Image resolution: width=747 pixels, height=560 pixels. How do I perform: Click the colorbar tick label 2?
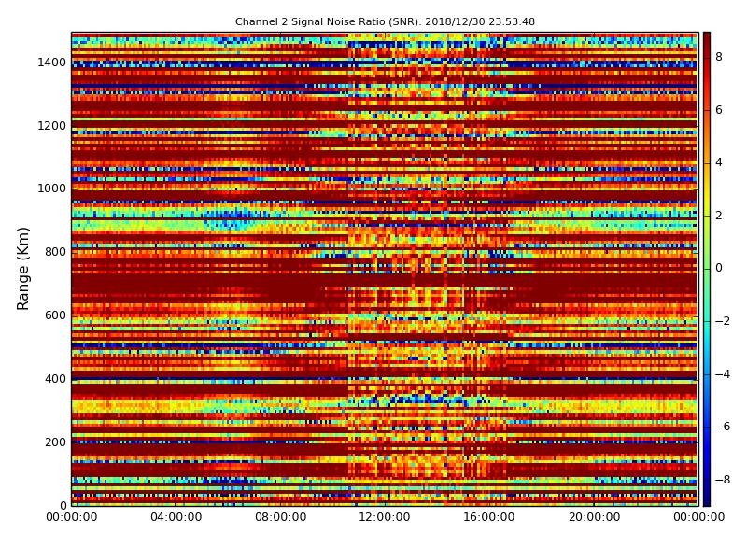tap(719, 216)
